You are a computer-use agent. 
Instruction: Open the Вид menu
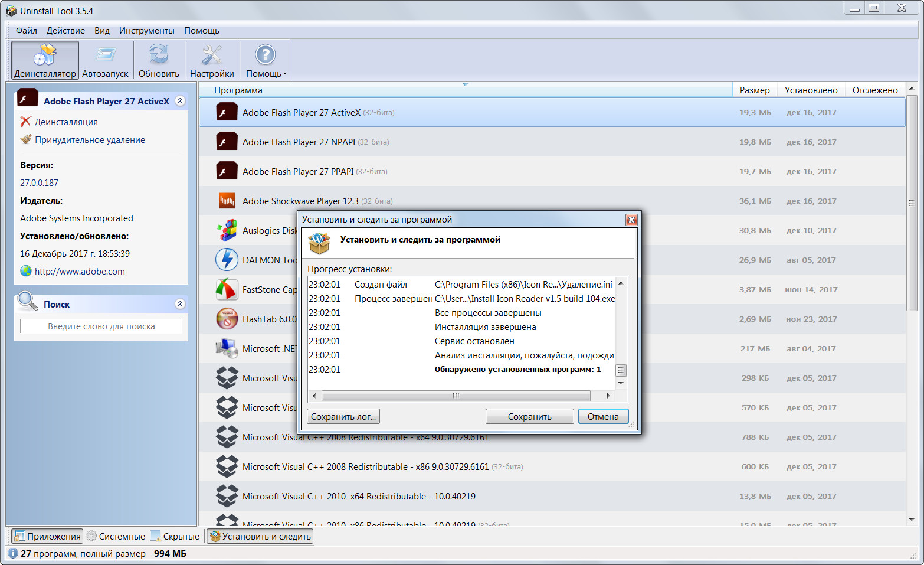pos(102,31)
